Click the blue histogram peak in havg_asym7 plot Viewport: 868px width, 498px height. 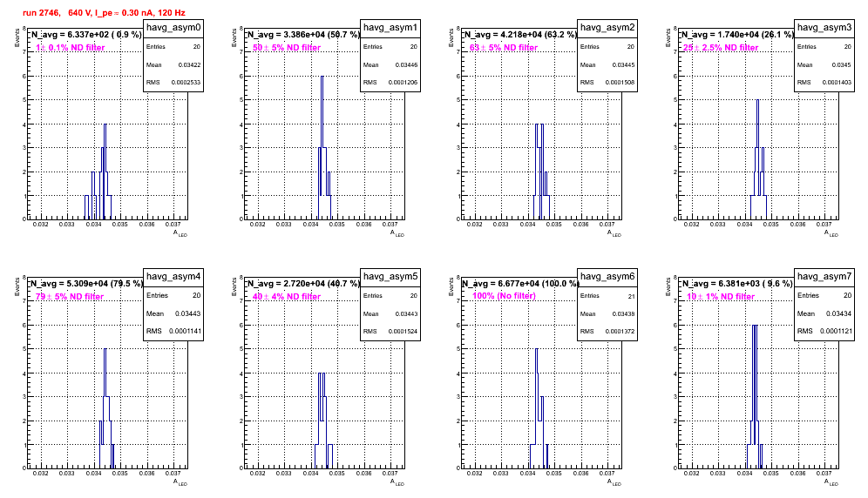point(755,326)
